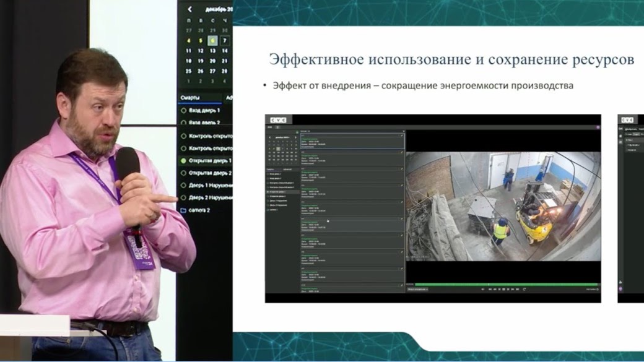The width and height of the screenshot is (644, 362).
Task: Select date 5 on the background calendar
Action: (201, 41)
